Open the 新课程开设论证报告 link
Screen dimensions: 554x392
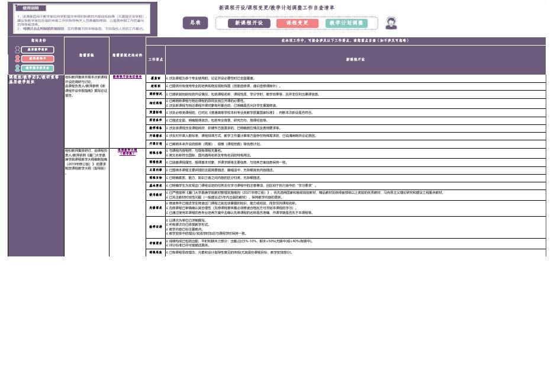[x=127, y=77]
